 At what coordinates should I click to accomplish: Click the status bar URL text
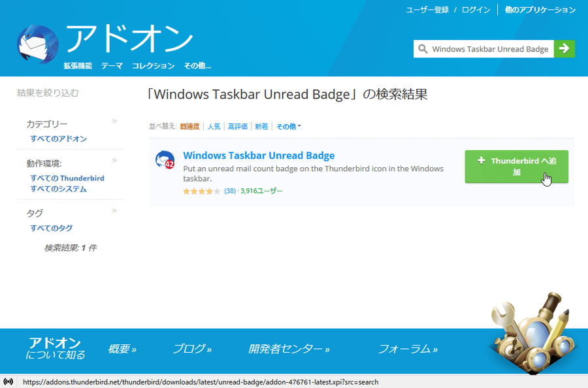point(201,382)
